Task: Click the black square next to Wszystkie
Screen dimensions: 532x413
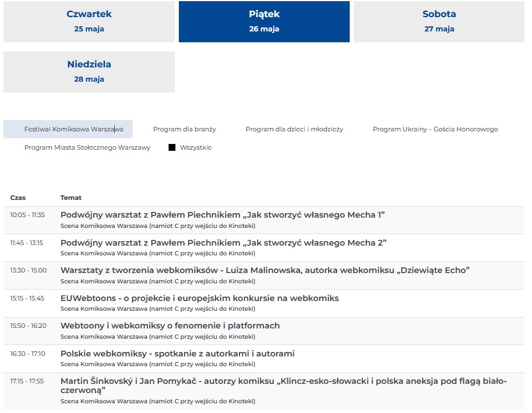Action: coord(172,147)
